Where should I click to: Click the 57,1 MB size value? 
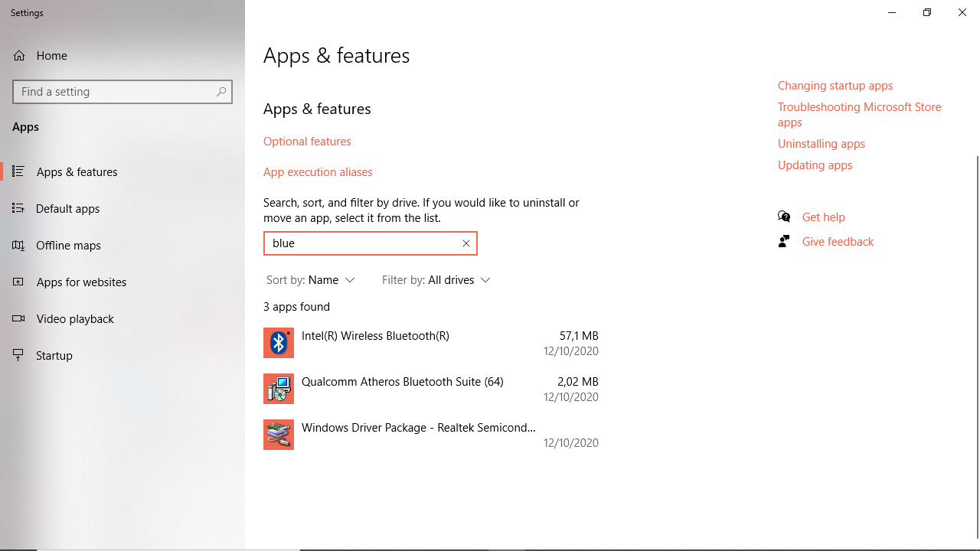coord(579,335)
